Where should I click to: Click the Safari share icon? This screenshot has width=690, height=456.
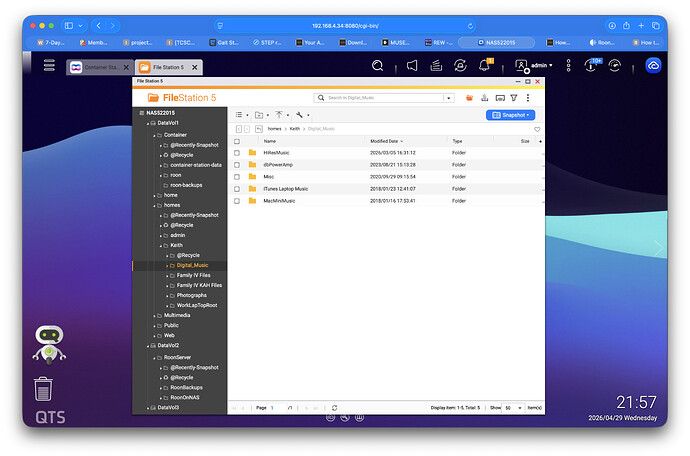coord(626,26)
